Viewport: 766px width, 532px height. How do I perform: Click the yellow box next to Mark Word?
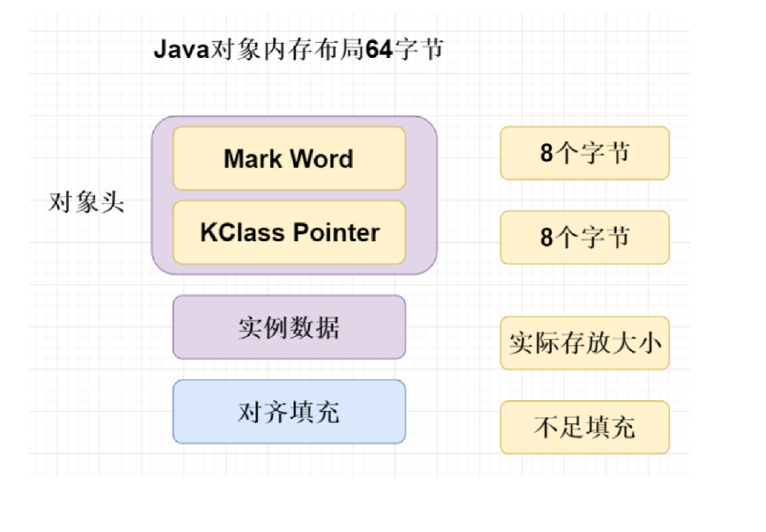pos(584,153)
